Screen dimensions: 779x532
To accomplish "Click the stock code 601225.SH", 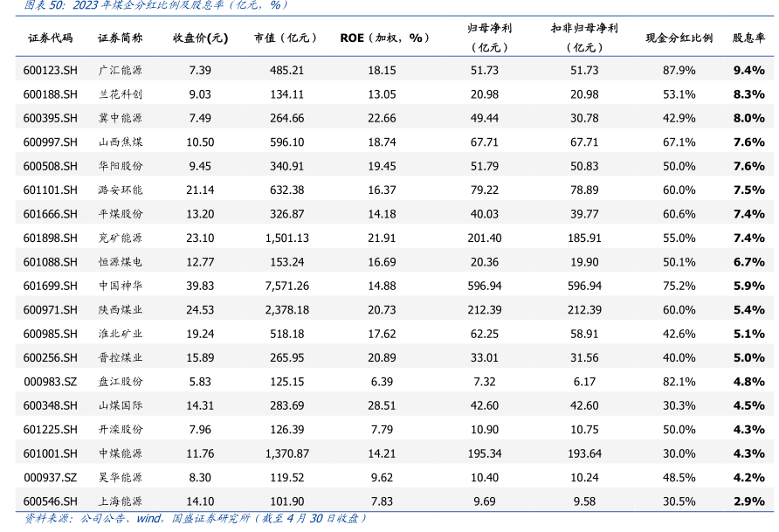I will pos(50,430).
